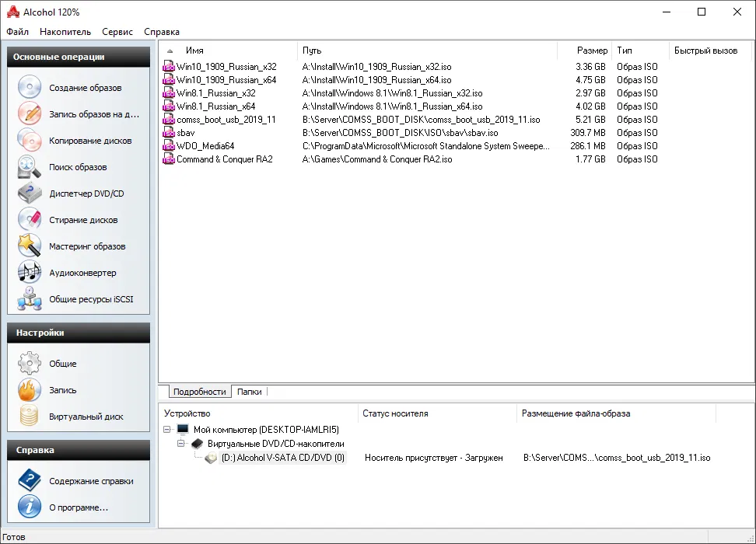Click path A:\Games\Command & Conquer RA2.iso
756x544 pixels.
pyautogui.click(x=377, y=159)
